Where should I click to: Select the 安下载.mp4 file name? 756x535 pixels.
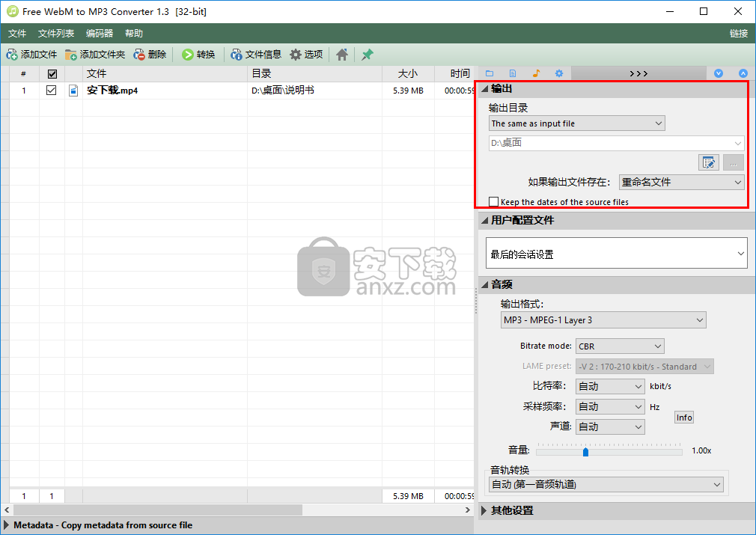(x=112, y=90)
